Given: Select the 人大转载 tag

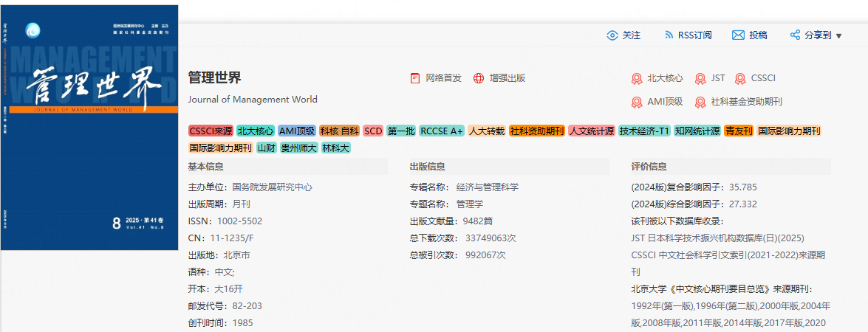Looking at the screenshot, I should 487,131.
